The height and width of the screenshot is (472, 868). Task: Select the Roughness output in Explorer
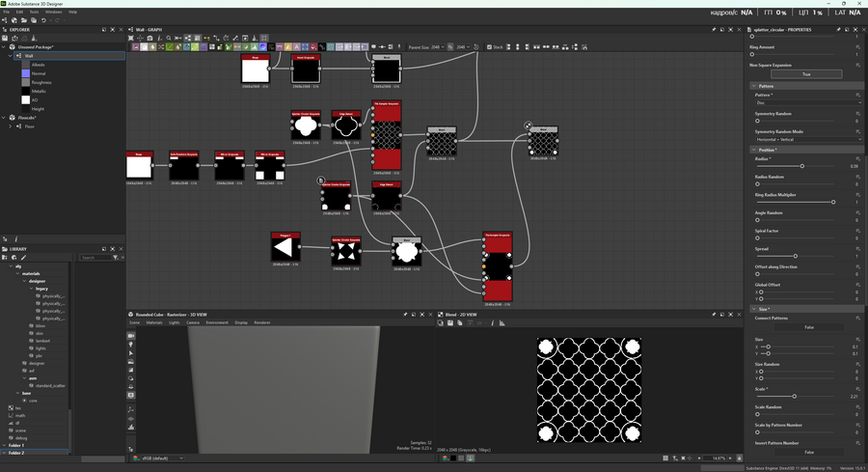(41, 82)
